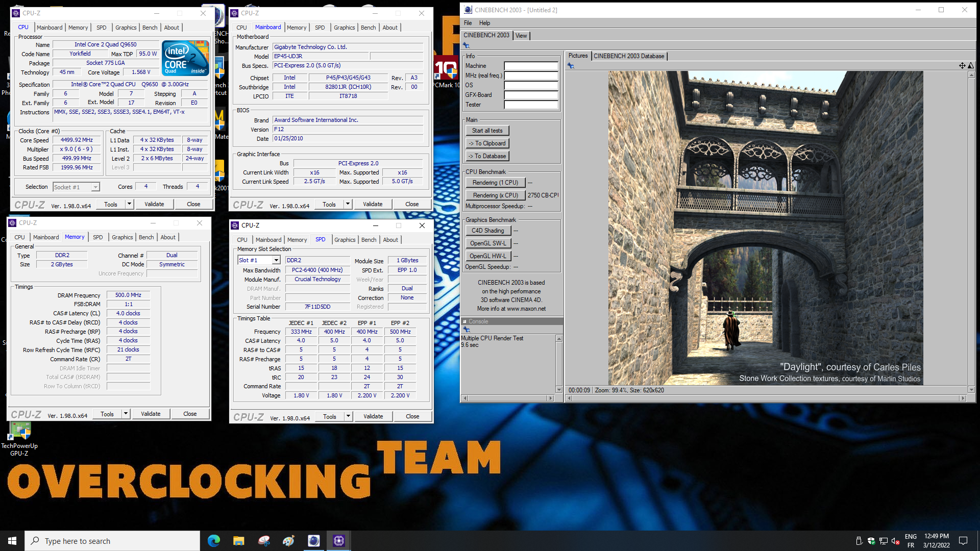The height and width of the screenshot is (551, 980).
Task: Click the picture view scroll-right arrow
Action: click(963, 398)
